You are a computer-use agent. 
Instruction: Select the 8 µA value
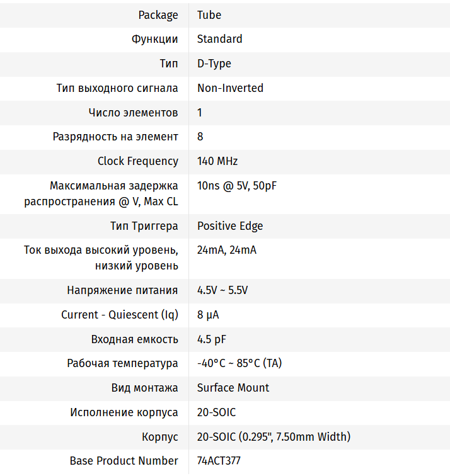(208, 315)
